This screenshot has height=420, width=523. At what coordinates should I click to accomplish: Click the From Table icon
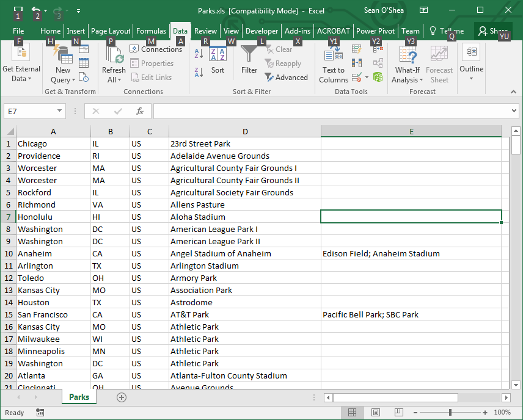[83, 63]
